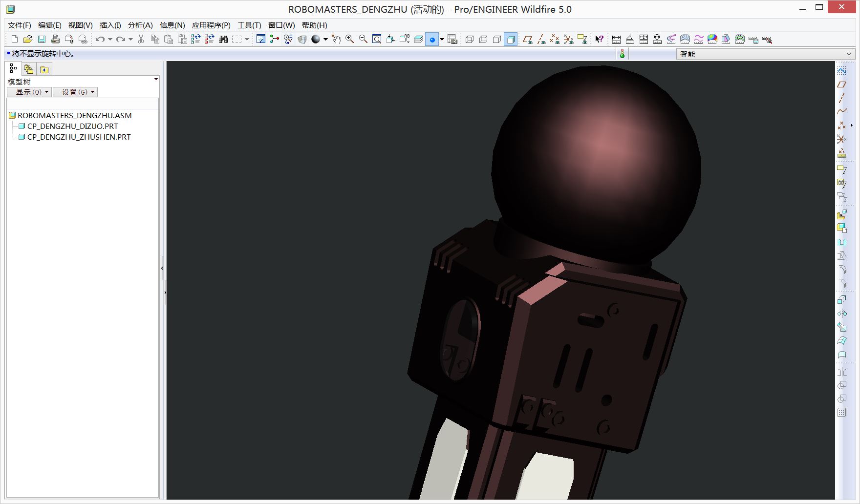Open Find tool with binoculars icon
The image size is (860, 504).
[223, 39]
